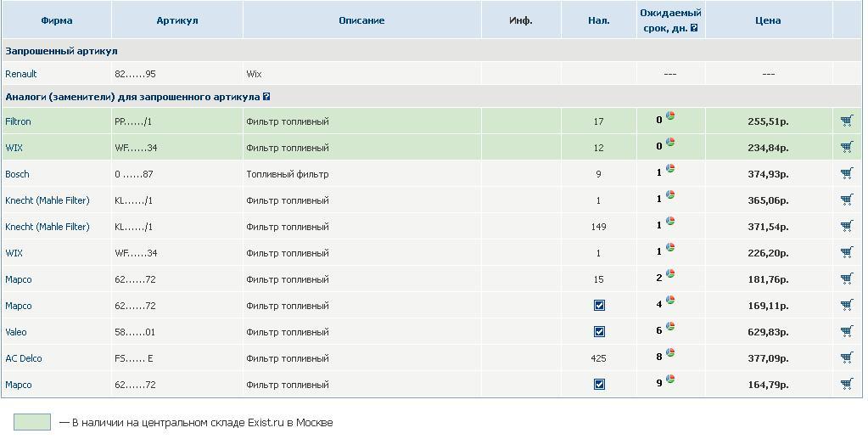Add Mapco 181,76р. filter to cart
This screenshot has width=868, height=439.
pos(847,279)
